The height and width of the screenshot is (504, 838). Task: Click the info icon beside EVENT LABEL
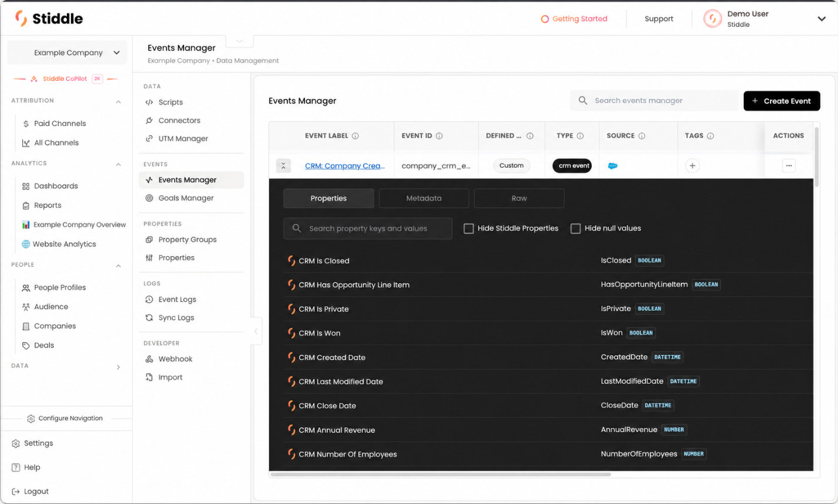(x=355, y=136)
